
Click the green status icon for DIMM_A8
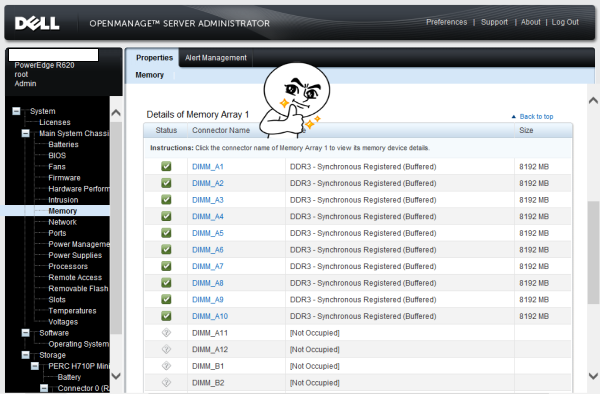click(x=166, y=283)
